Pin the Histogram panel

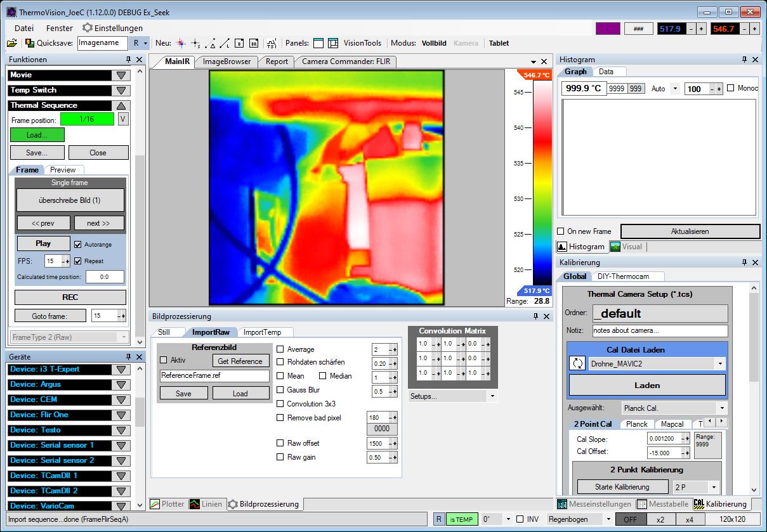click(744, 60)
